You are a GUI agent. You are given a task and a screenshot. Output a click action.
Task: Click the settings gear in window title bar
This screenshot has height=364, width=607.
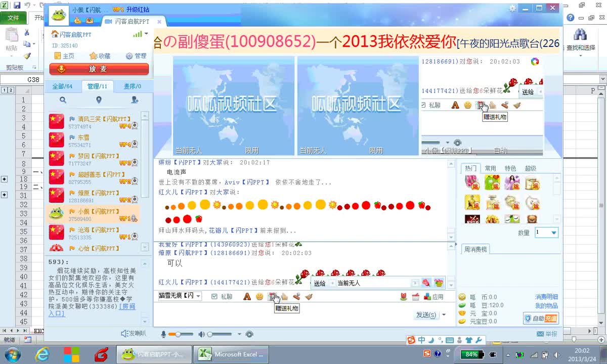coord(513,9)
